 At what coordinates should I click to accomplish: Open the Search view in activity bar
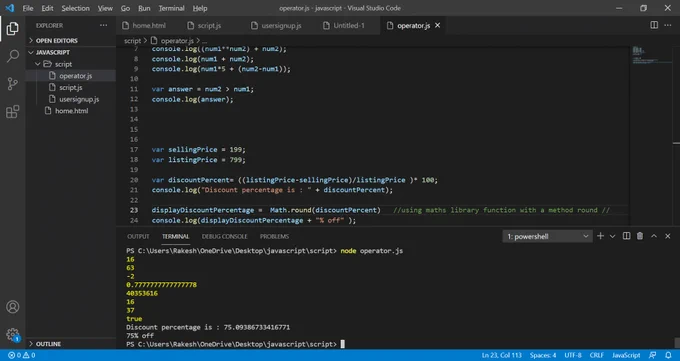click(13, 56)
